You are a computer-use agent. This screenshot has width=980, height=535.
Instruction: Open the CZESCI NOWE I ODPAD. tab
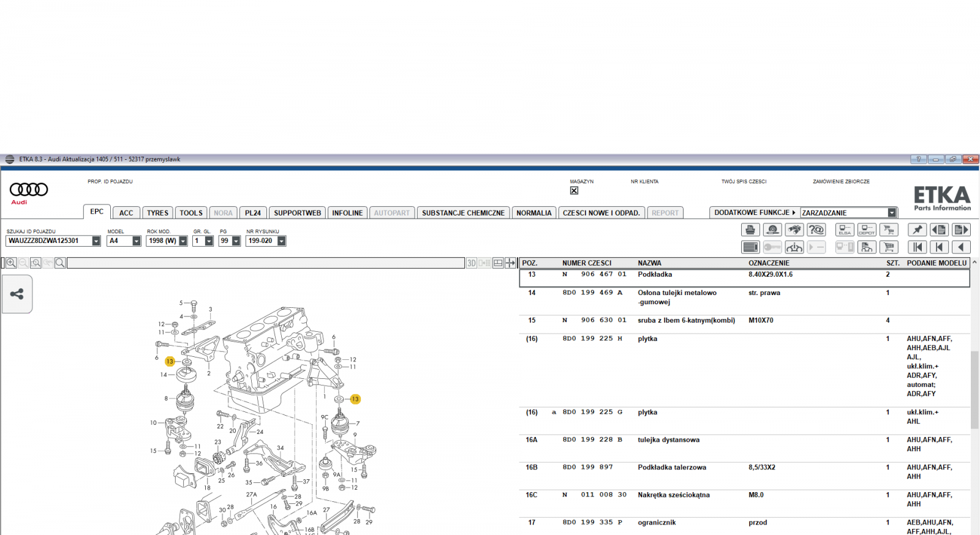tap(601, 213)
